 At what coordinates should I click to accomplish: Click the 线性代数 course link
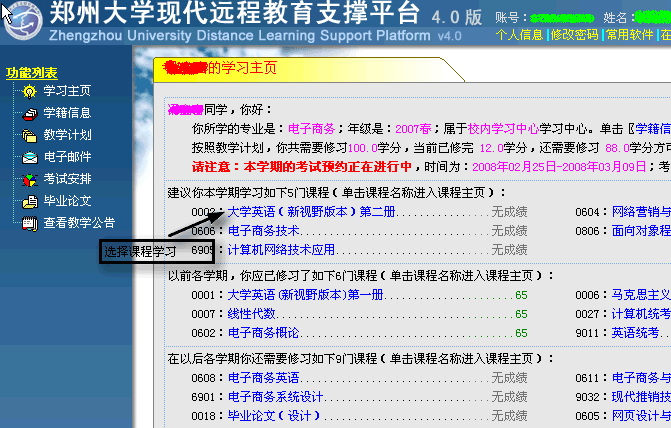point(251,314)
